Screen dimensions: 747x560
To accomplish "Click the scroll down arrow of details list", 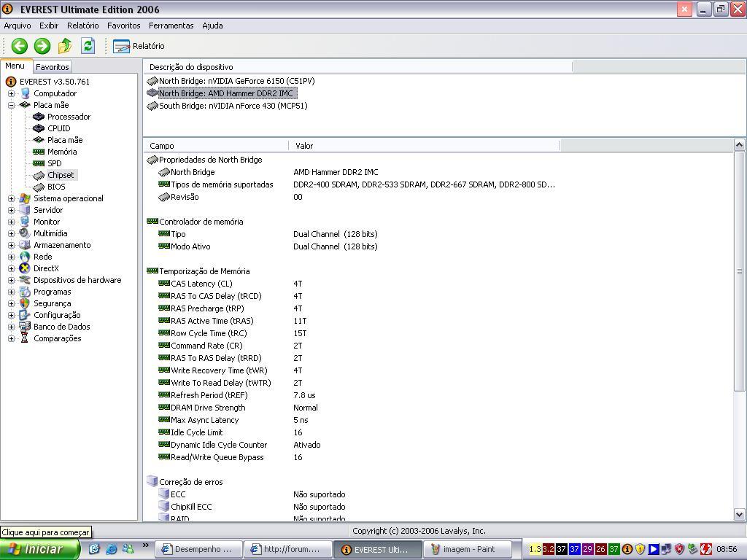I will pos(740,514).
